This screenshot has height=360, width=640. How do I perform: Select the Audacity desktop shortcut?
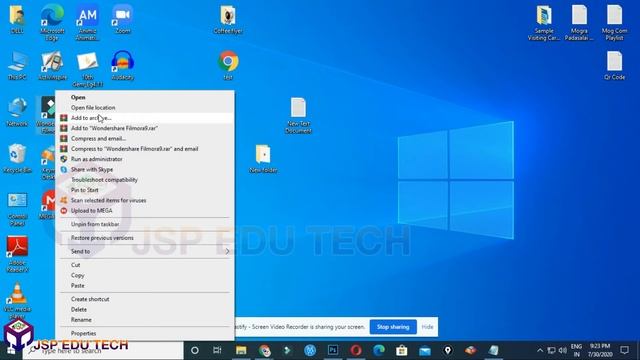122,66
